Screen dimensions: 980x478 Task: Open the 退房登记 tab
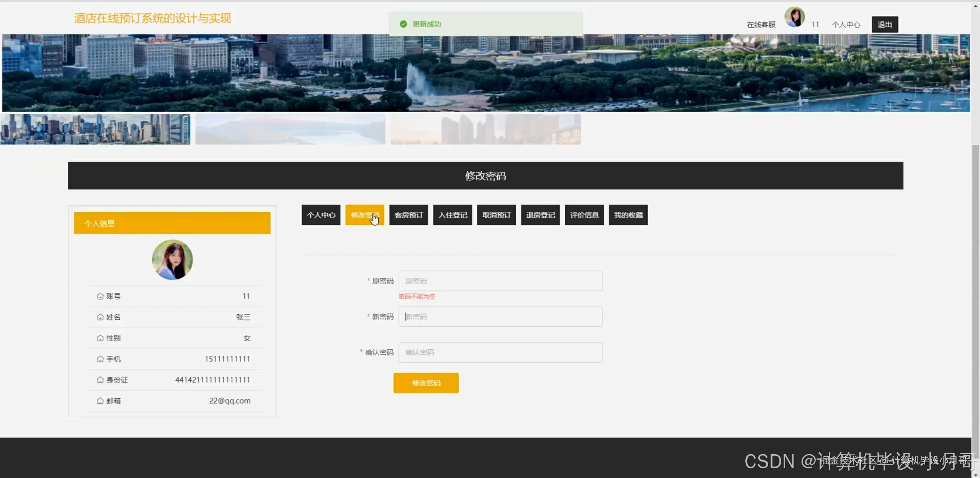[x=541, y=215]
